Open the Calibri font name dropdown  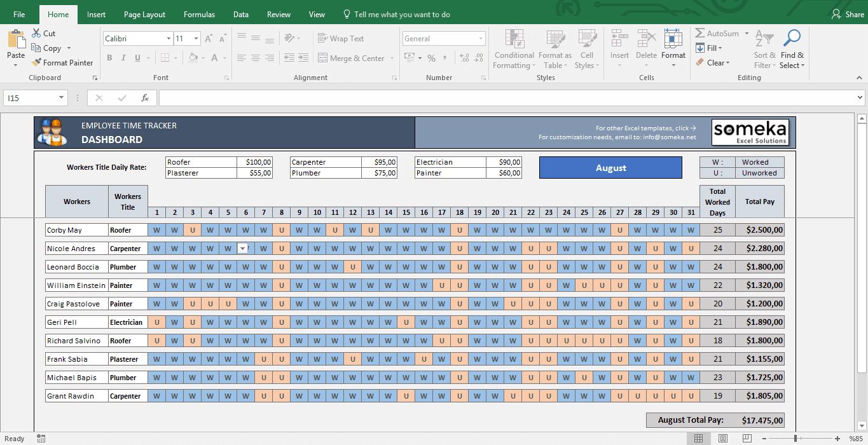pos(169,38)
